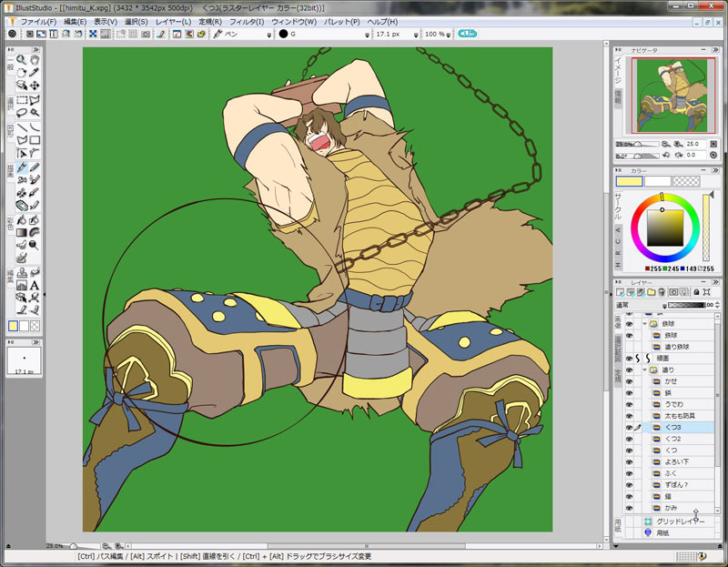Image resolution: width=728 pixels, height=567 pixels.
Task: Select the magnifier zoom tool in toolbox
Action: [21, 60]
